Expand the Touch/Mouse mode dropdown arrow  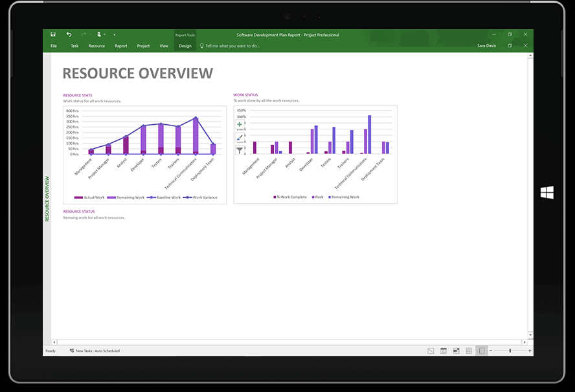[x=104, y=34]
